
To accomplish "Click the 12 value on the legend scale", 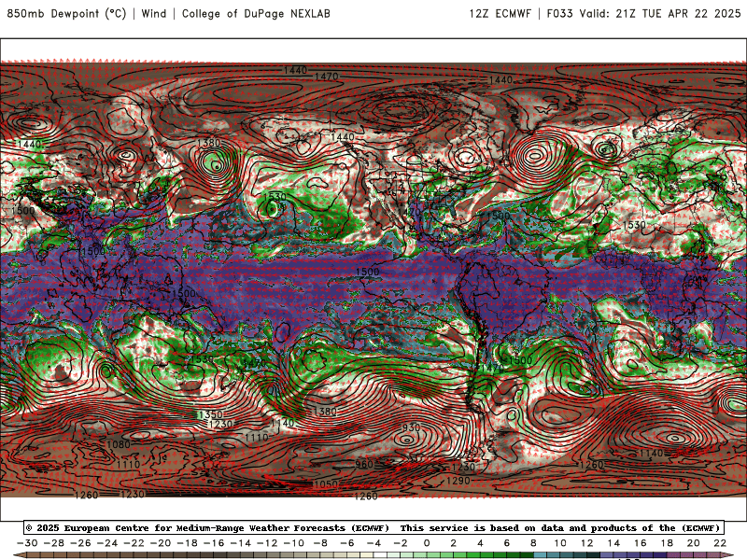I will (587, 543).
